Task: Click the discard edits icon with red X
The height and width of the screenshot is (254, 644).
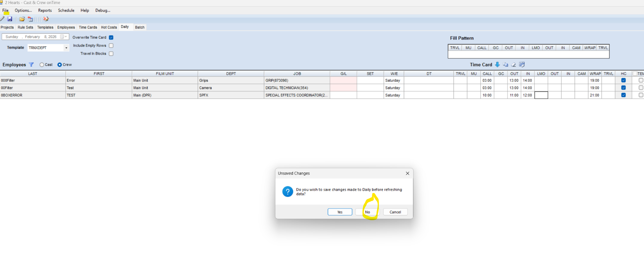Action: click(x=46, y=19)
